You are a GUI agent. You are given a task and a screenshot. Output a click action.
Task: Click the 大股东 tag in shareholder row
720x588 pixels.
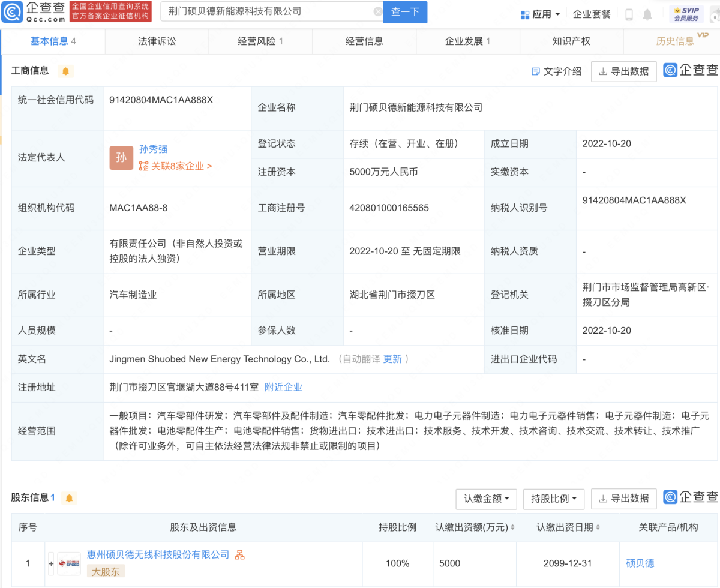[106, 572]
